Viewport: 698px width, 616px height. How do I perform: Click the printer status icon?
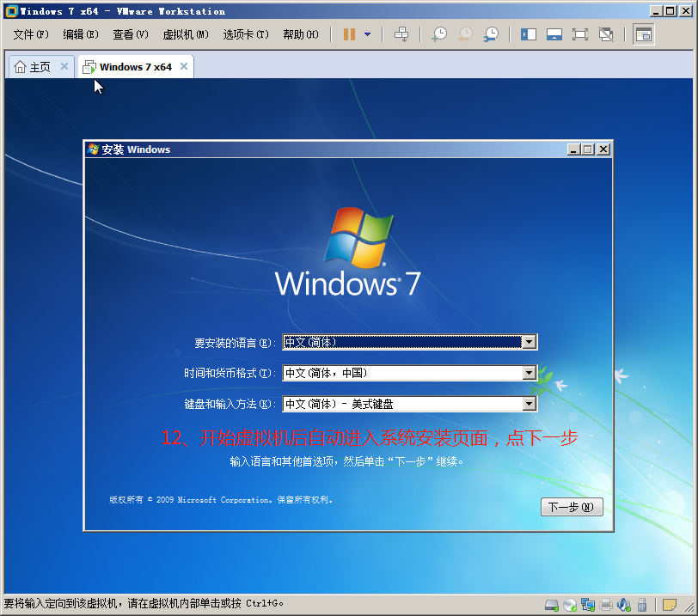606,605
